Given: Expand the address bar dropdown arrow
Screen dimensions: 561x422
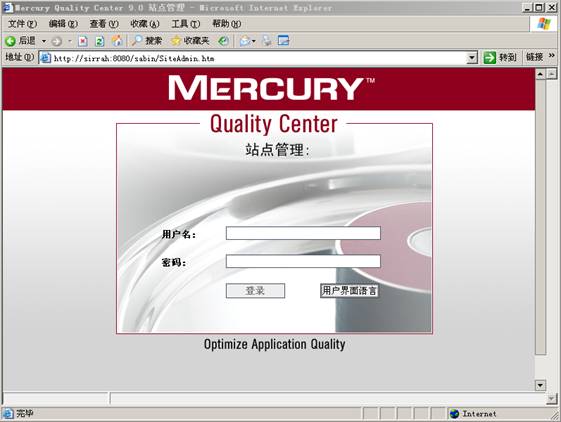Looking at the screenshot, I should click(472, 58).
